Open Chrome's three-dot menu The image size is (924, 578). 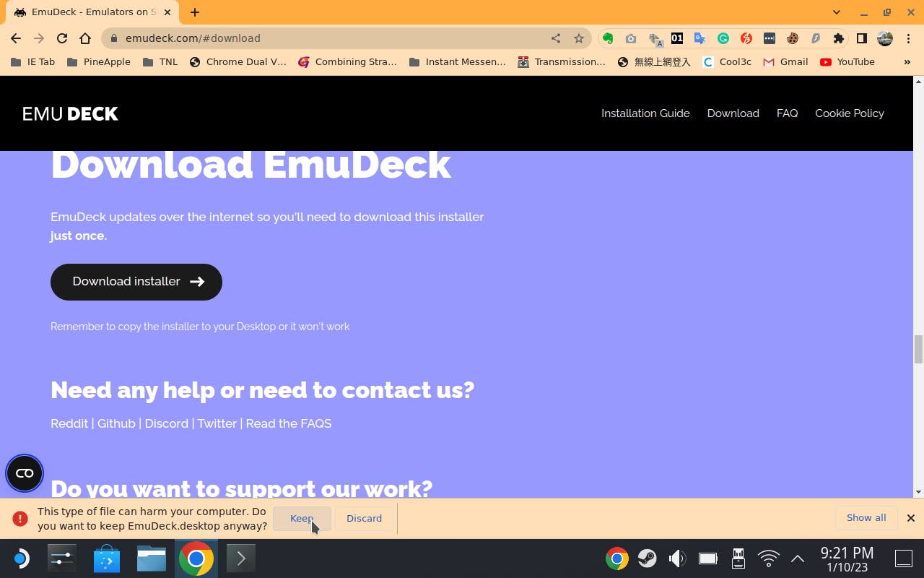[909, 38]
